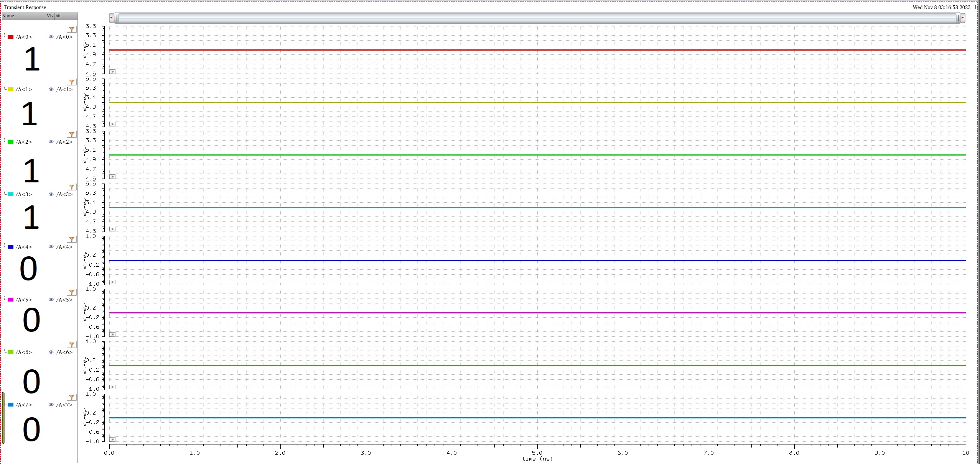The height and width of the screenshot is (464, 980).
Task: Toggle visibility eye for /A<6> signal
Action: pos(51,352)
